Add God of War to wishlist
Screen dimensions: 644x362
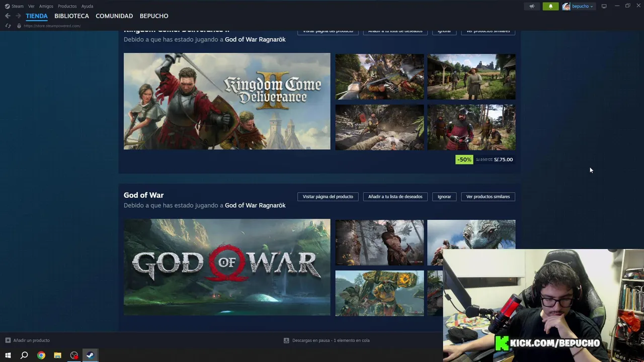[x=395, y=197]
